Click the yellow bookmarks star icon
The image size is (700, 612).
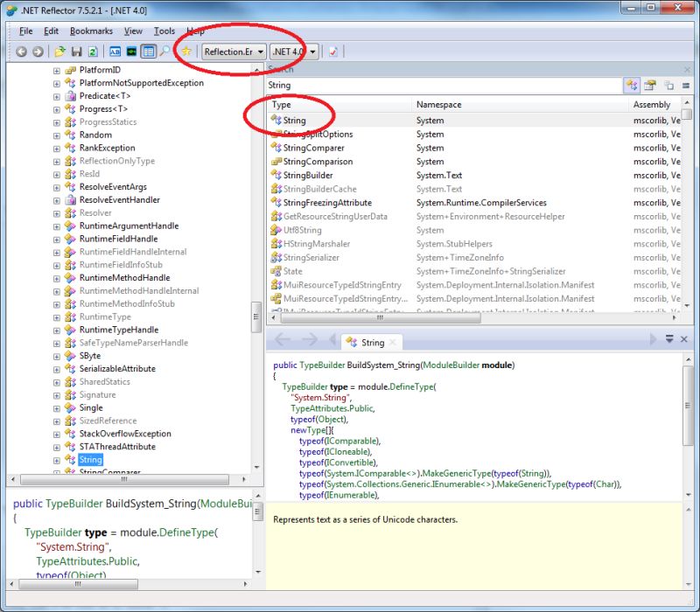(x=186, y=51)
